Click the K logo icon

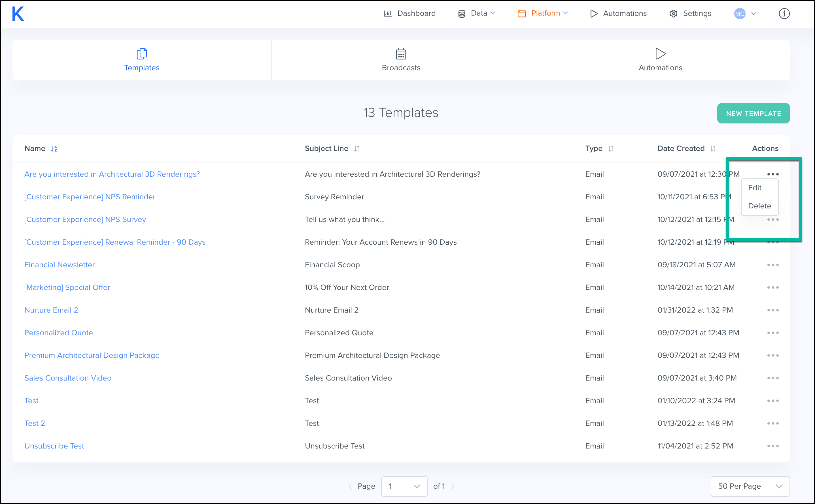[x=18, y=14]
